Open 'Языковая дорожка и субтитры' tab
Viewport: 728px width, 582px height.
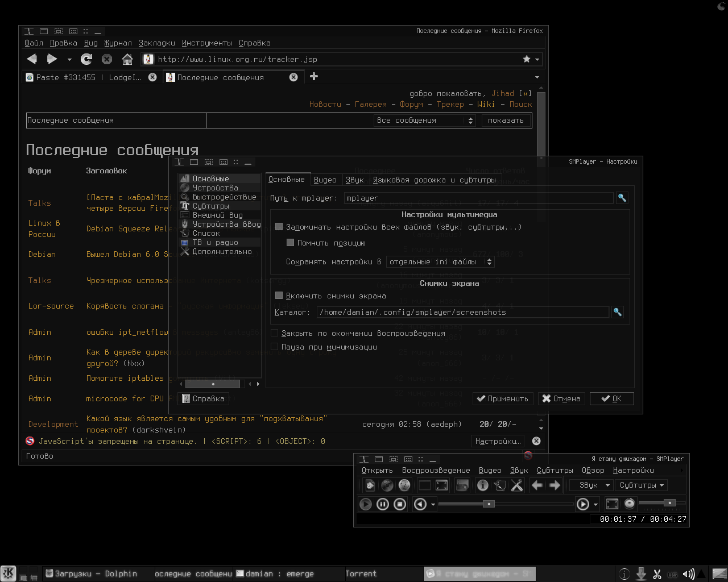(x=435, y=180)
